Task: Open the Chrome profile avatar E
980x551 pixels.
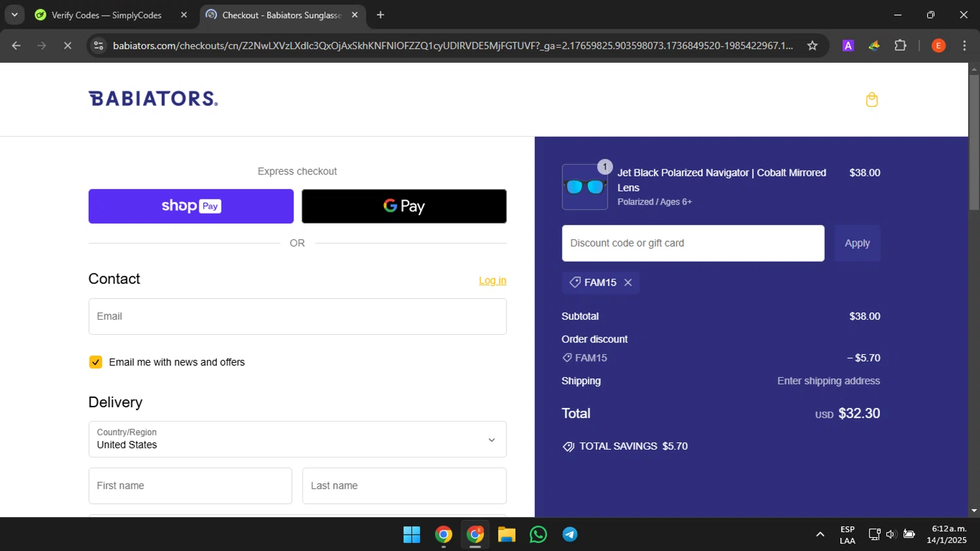Action: (x=938, y=46)
